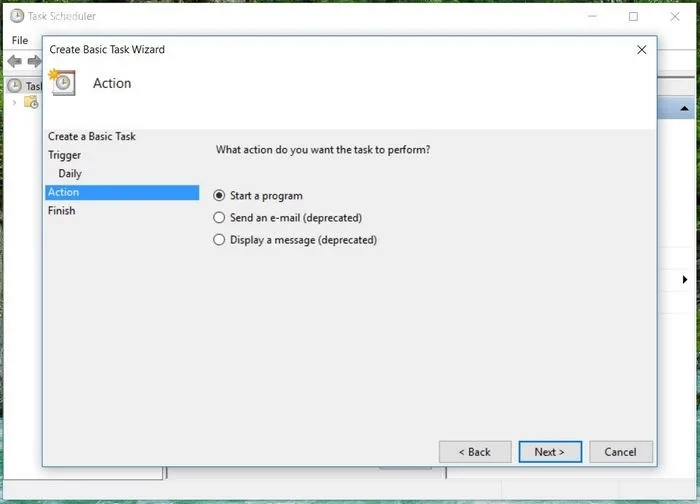This screenshot has height=504, width=700.
Task: Click the Task Scheduler Library folder icon
Action: 31,102
